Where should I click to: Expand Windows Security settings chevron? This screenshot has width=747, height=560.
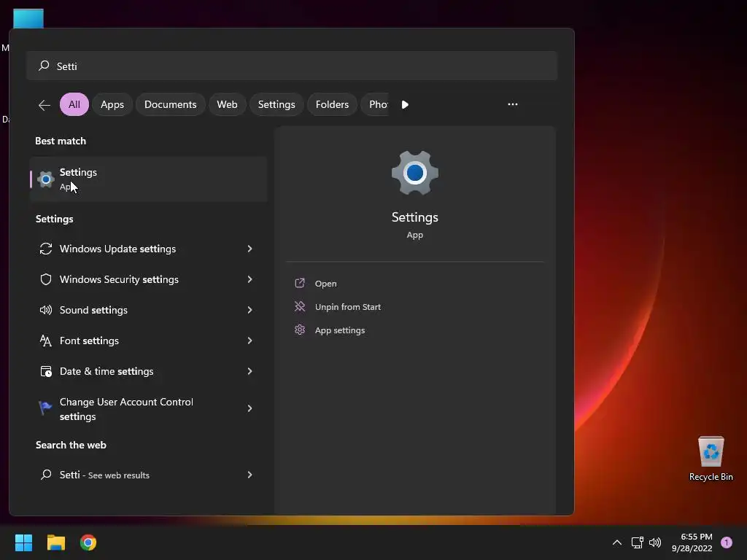(x=249, y=279)
